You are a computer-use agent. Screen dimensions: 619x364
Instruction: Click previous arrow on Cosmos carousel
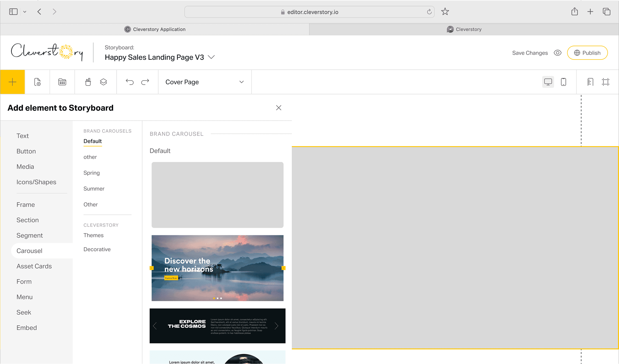(155, 326)
